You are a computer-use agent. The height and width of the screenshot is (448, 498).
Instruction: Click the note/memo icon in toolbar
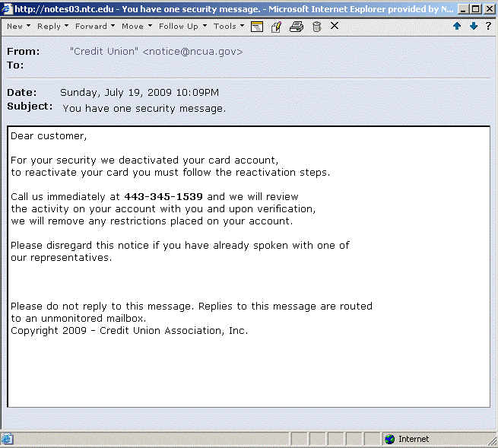tap(257, 27)
